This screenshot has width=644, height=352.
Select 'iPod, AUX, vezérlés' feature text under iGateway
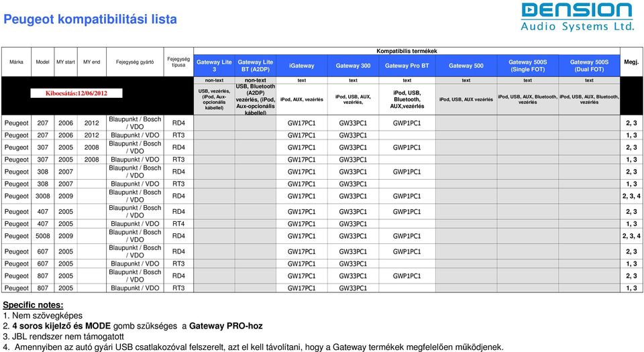pyautogui.click(x=301, y=99)
